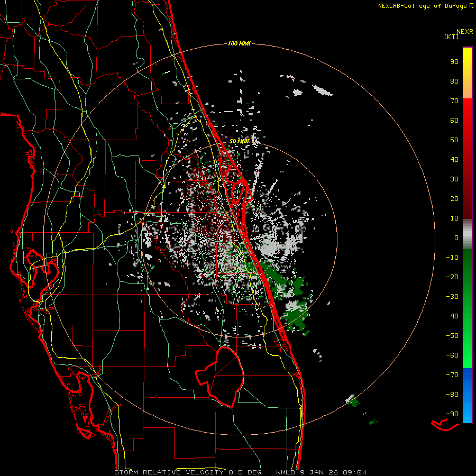Image resolution: width=476 pixels, height=476 pixels.
Task: Click the -10 knot scale value
Action: click(x=452, y=258)
